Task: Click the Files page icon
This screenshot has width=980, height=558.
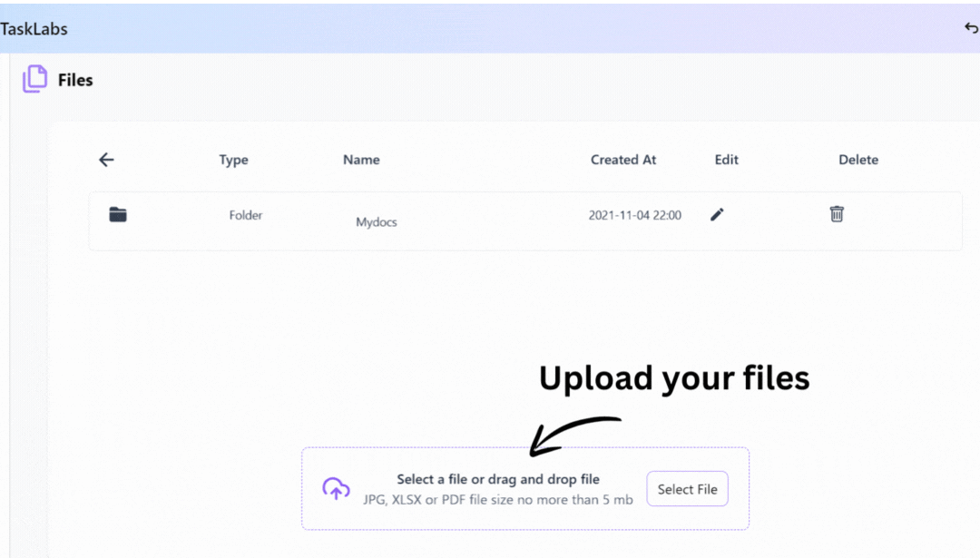Action: click(x=35, y=79)
